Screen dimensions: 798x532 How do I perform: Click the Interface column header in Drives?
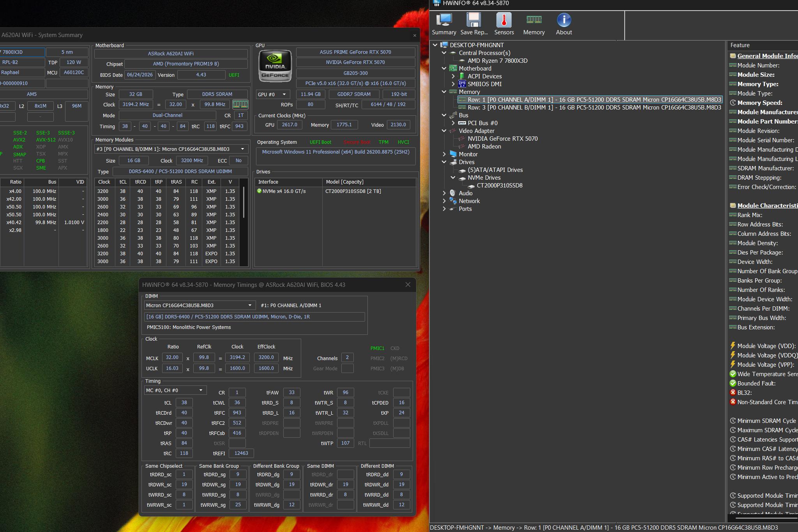click(x=288, y=182)
